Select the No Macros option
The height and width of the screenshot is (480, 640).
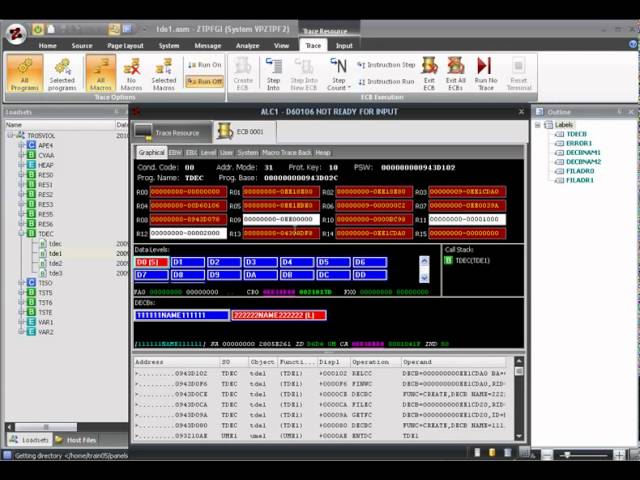(x=131, y=73)
